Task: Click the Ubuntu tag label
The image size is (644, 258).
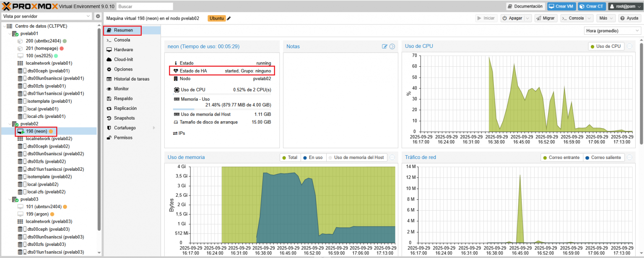Action: pyautogui.click(x=217, y=18)
